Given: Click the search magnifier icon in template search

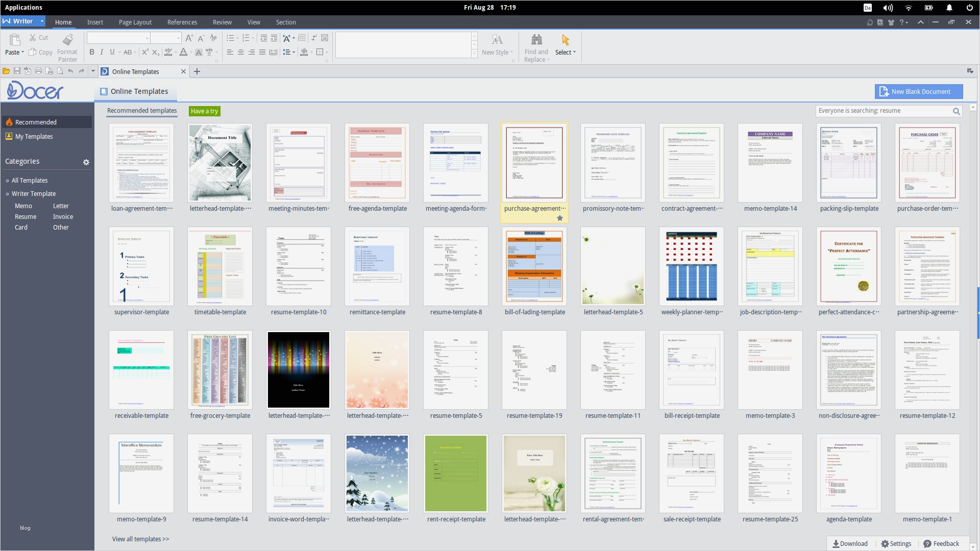Looking at the screenshot, I should point(956,111).
